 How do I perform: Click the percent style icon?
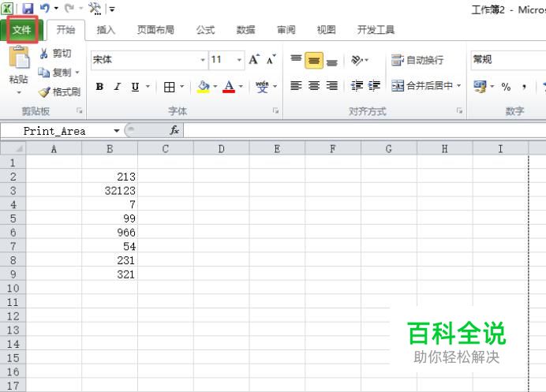tap(506, 87)
